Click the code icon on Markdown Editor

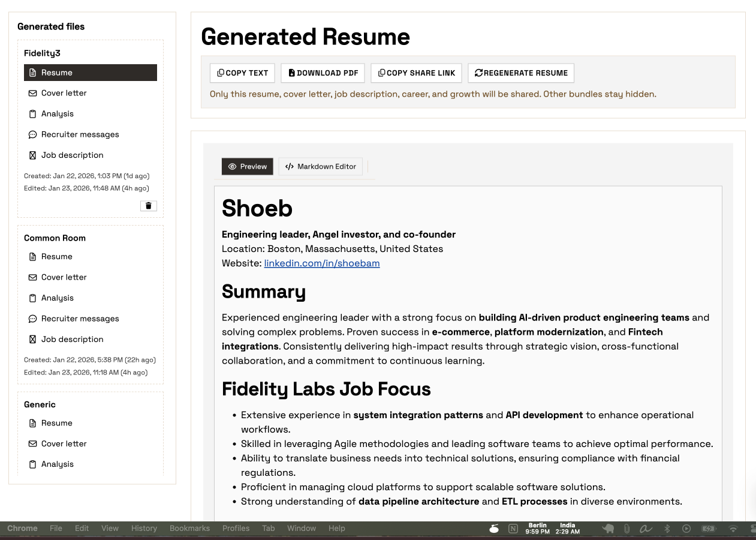coord(290,167)
